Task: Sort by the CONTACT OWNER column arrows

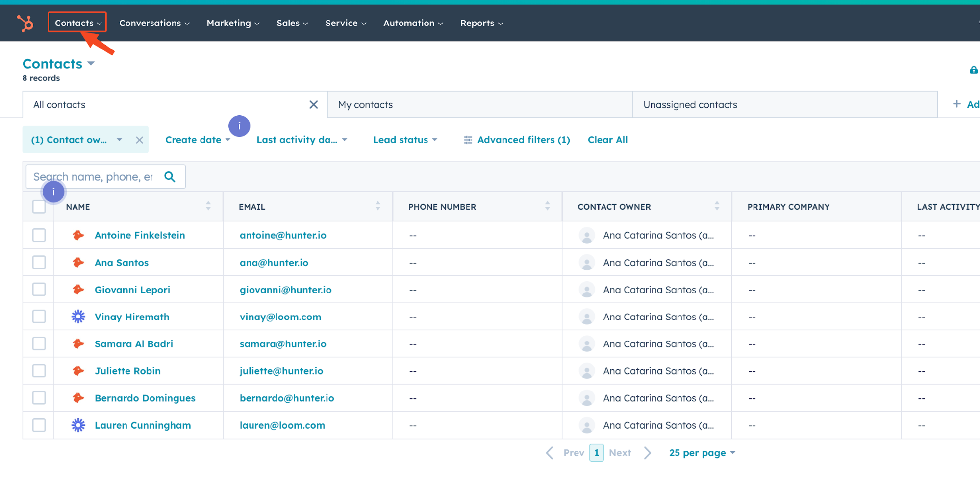Action: tap(717, 206)
